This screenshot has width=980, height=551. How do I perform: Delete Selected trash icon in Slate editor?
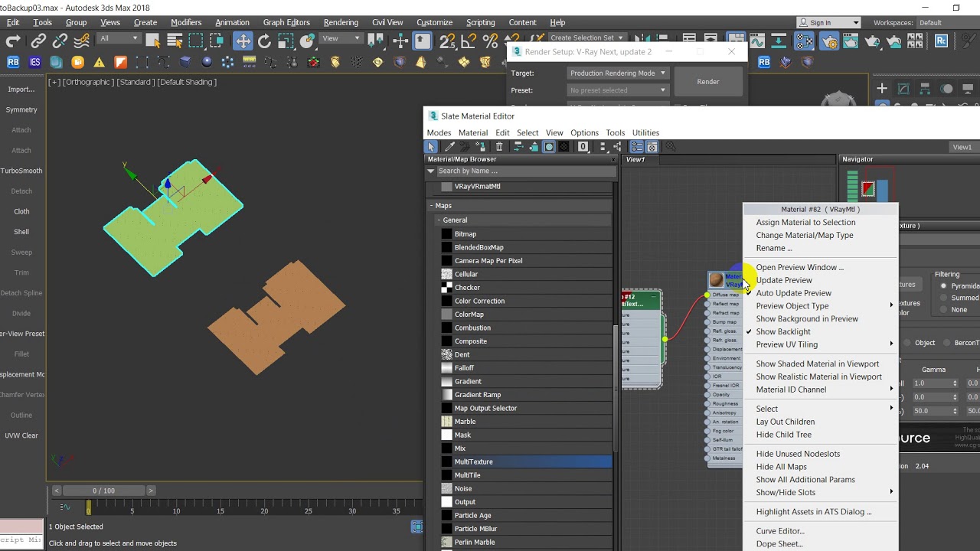point(499,147)
